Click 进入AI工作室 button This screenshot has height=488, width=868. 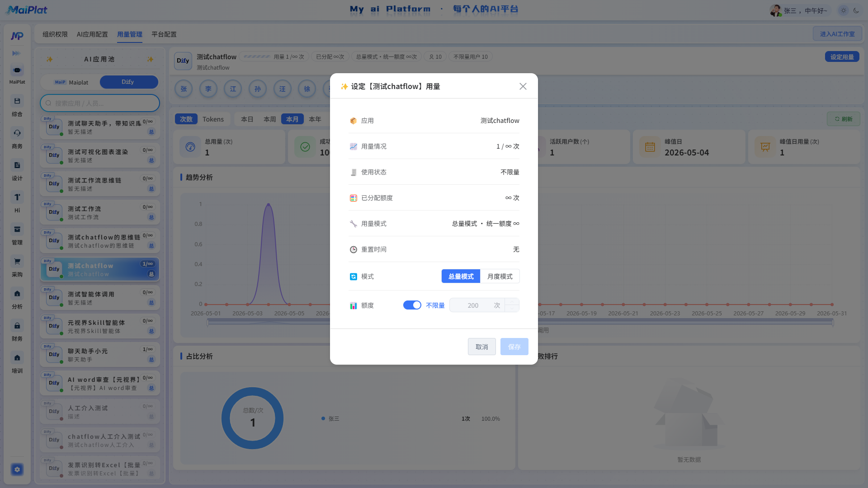(x=837, y=34)
